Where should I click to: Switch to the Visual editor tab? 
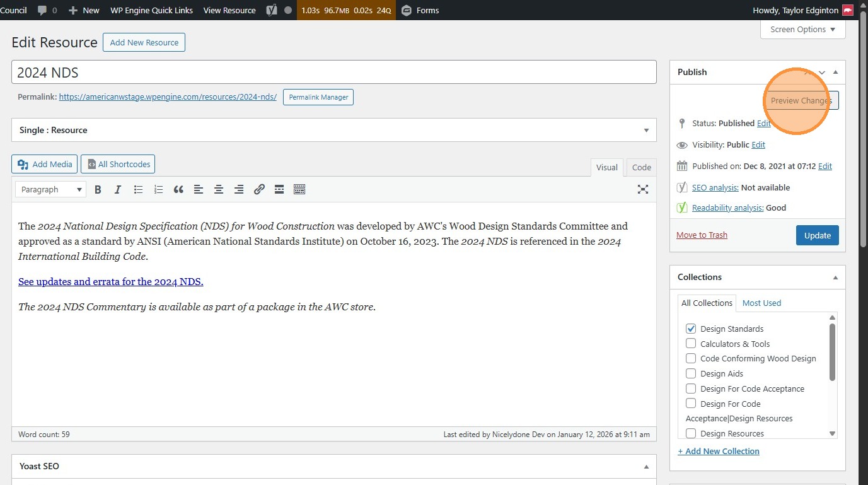pyautogui.click(x=607, y=167)
